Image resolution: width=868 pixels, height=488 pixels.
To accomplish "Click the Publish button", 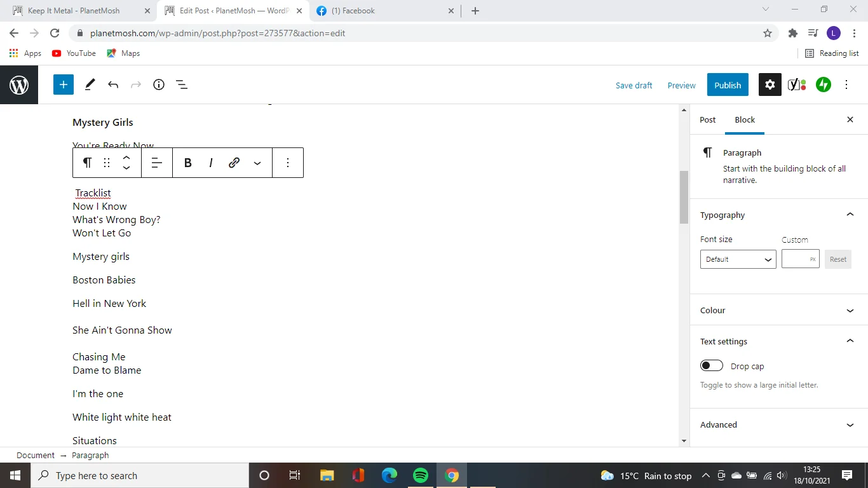I will tap(727, 85).
